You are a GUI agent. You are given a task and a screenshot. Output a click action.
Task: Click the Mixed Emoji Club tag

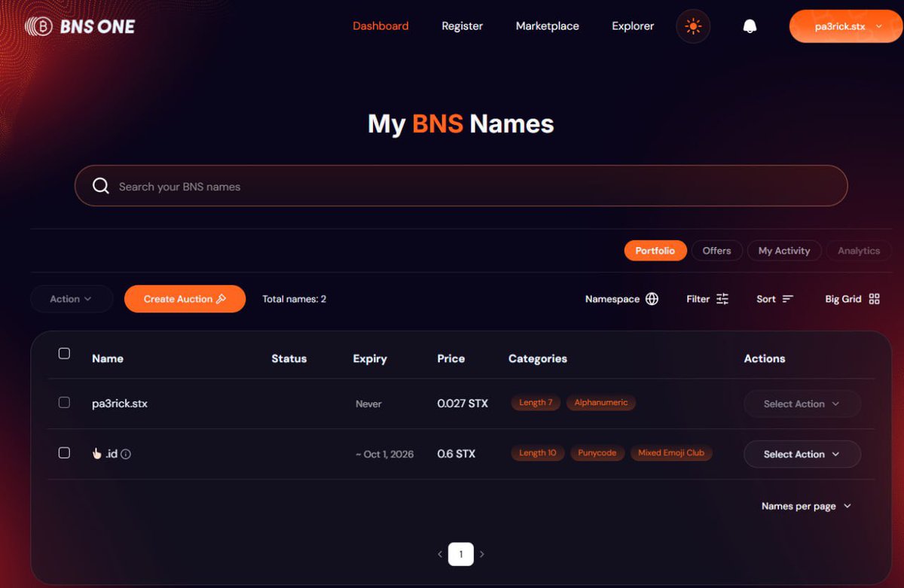[671, 453]
